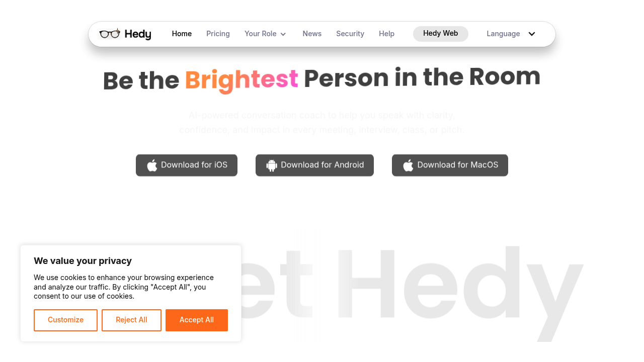Click the Apple icon on MacOS download button
Image resolution: width=644 pixels, height=362 pixels.
click(408, 165)
